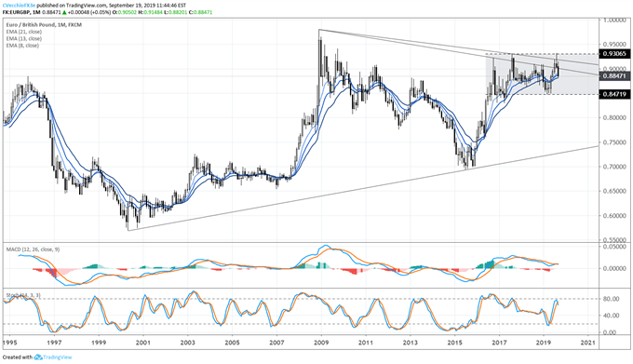Click the 2021 label on time axis
This screenshot has height=364, width=633.
click(587, 343)
